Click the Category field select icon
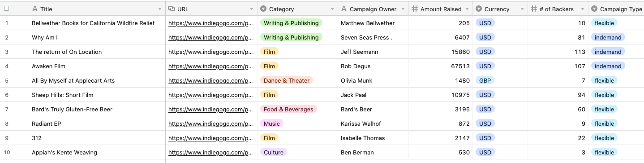 [x=264, y=9]
